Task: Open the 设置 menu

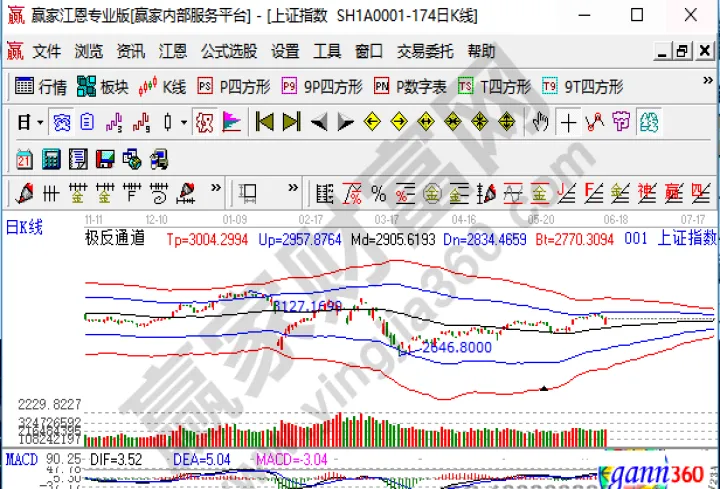Action: (285, 51)
